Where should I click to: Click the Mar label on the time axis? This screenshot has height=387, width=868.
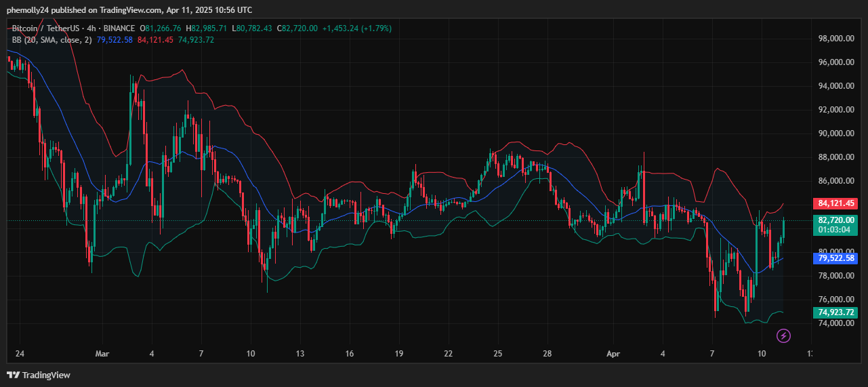102,354
